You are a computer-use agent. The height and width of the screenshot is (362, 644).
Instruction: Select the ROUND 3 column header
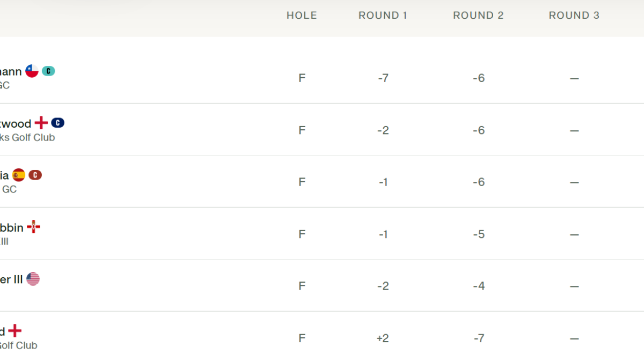pos(574,16)
